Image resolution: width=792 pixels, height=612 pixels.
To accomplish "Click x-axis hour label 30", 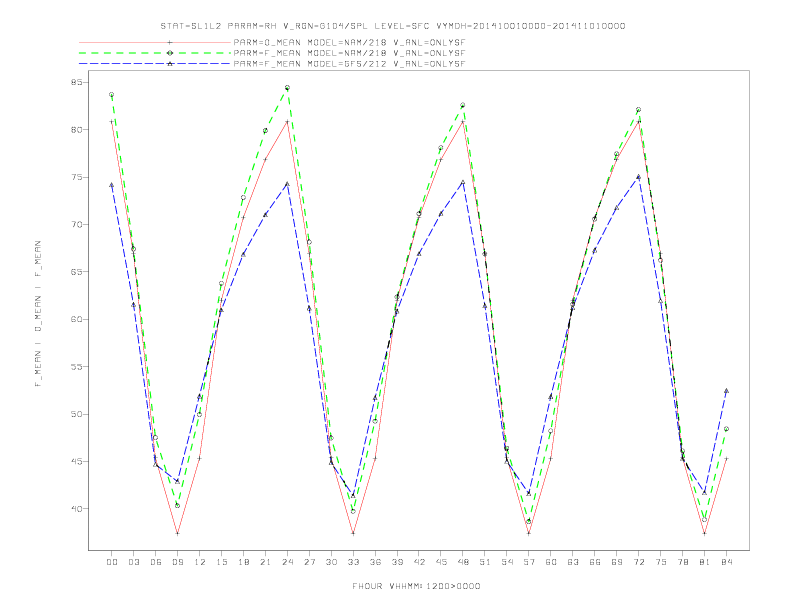I will pos(331,562).
